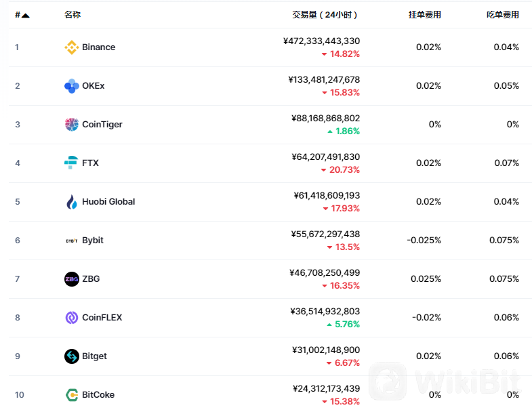The image size is (532, 414).
Task: Click the Bybit logo icon
Action: click(x=72, y=241)
